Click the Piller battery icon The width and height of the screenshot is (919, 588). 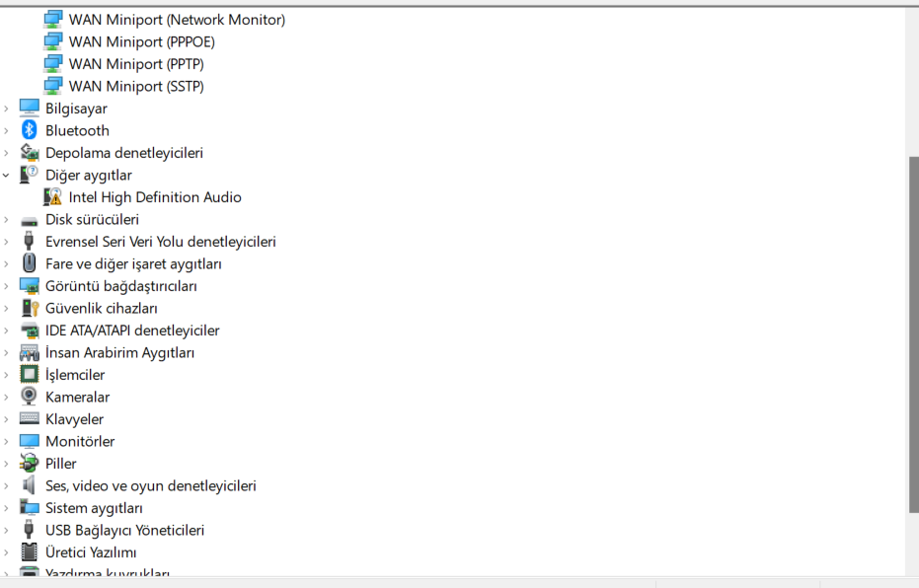point(29,464)
